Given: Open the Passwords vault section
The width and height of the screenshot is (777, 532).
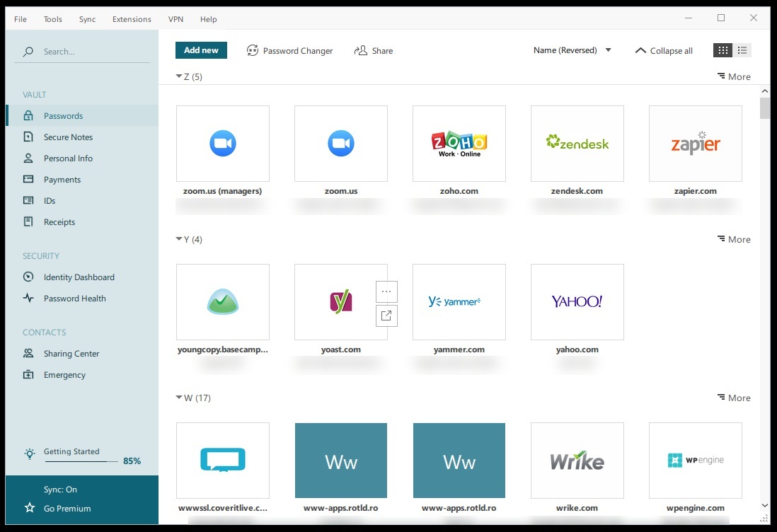Looking at the screenshot, I should tap(82, 115).
